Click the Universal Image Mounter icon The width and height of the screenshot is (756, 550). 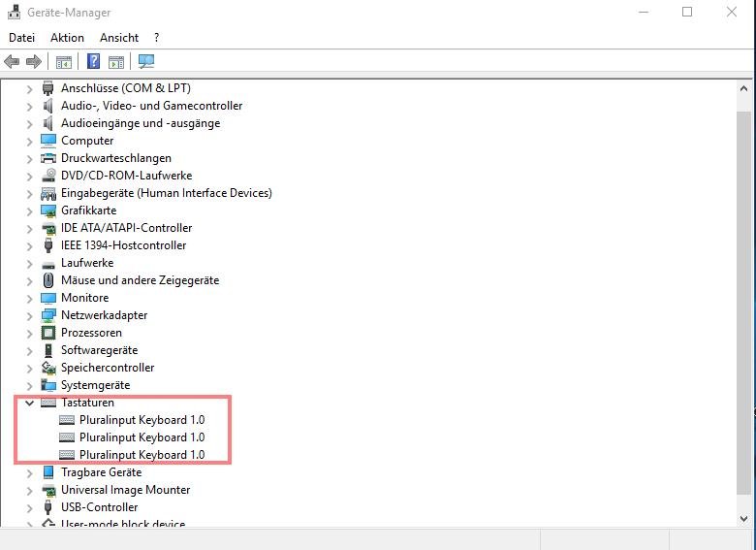pos(48,490)
